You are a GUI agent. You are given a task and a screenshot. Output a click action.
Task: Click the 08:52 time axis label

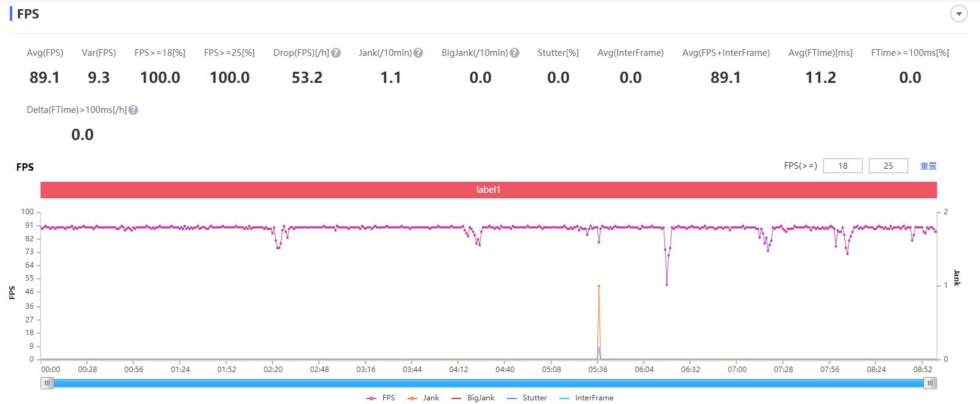pos(923,370)
